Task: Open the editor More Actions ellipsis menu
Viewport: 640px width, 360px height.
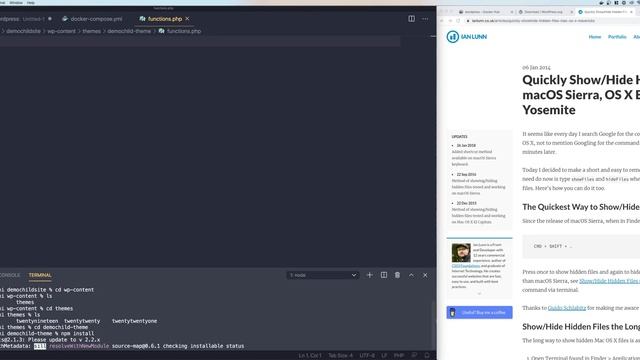Action: tap(425, 19)
